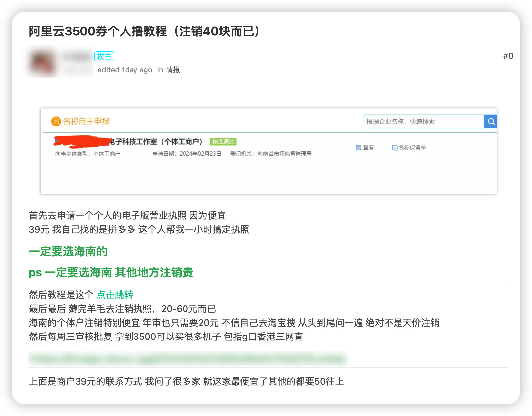Focus the 根据企业名称 search input field
532x416 pixels.
pos(424,122)
